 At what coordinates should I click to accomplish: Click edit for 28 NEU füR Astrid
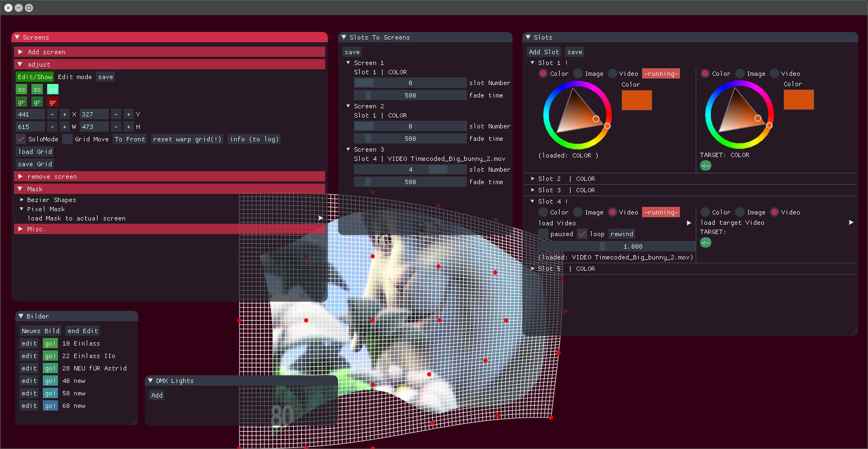pyautogui.click(x=29, y=368)
